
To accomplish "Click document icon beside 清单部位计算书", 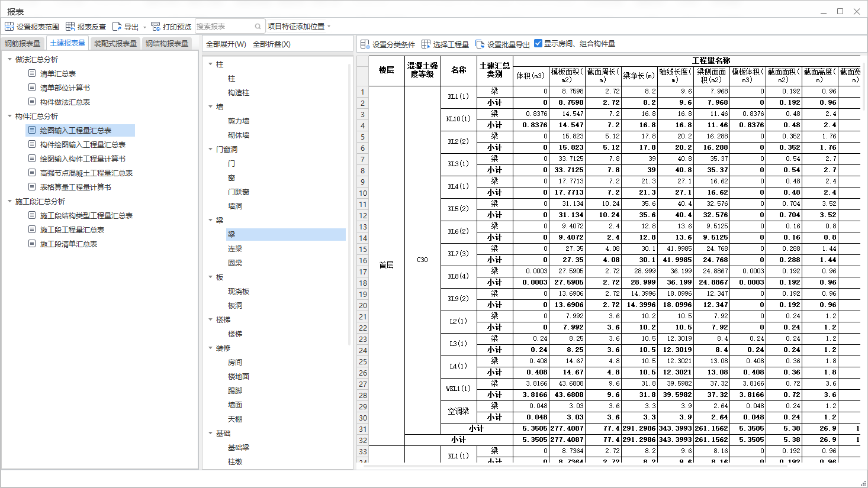I will tap(32, 88).
